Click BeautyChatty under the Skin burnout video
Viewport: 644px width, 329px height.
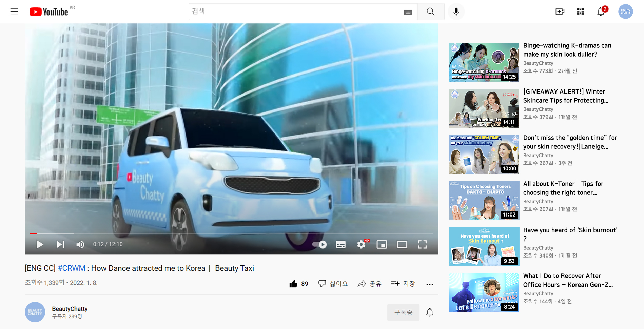(x=538, y=248)
